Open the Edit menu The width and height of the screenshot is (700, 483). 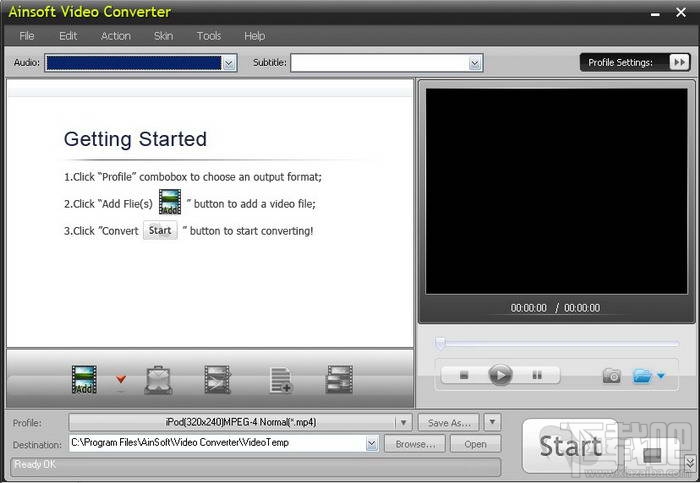(68, 36)
